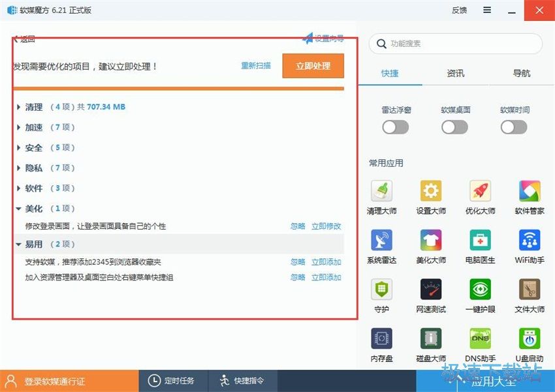This screenshot has width=555, height=392.
Task: Open the 反馈 feedback menu
Action: click(x=460, y=10)
